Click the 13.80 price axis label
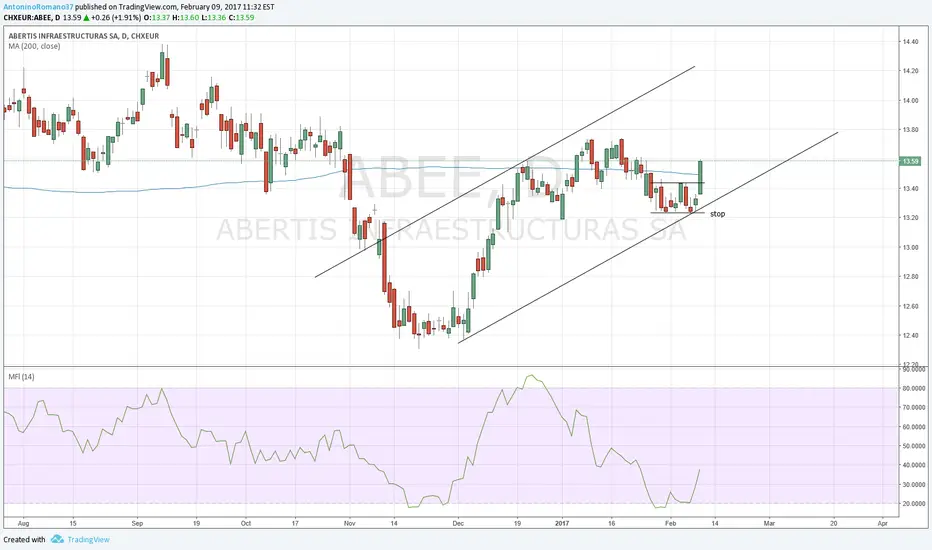 click(x=910, y=130)
